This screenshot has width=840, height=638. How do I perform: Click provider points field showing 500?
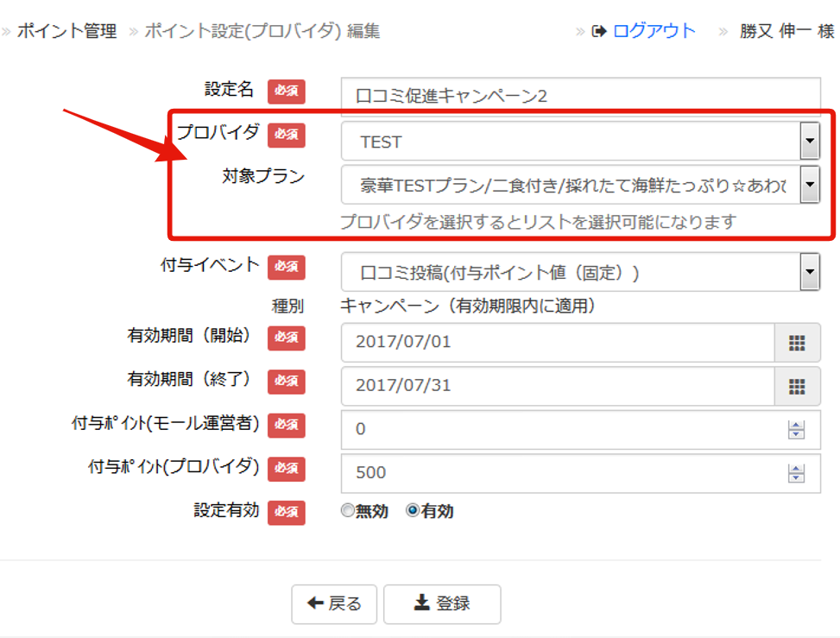580,473
